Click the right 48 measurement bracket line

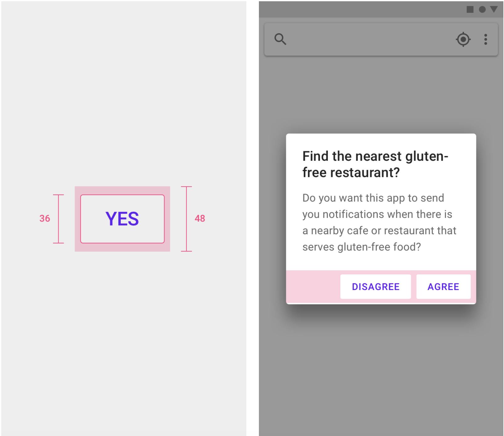(186, 219)
